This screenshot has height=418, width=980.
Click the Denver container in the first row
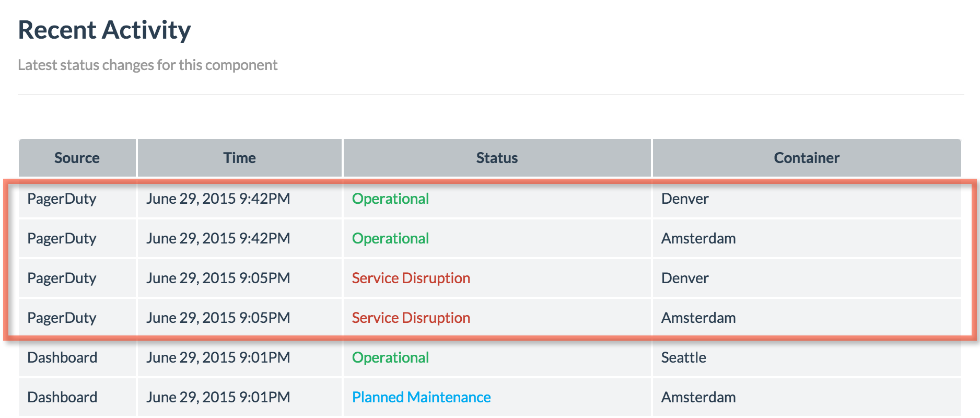(685, 199)
